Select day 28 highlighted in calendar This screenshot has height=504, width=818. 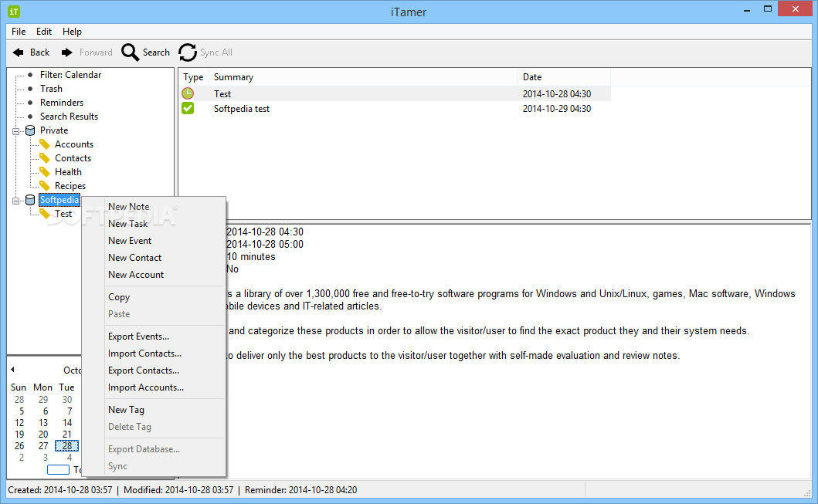(x=66, y=445)
